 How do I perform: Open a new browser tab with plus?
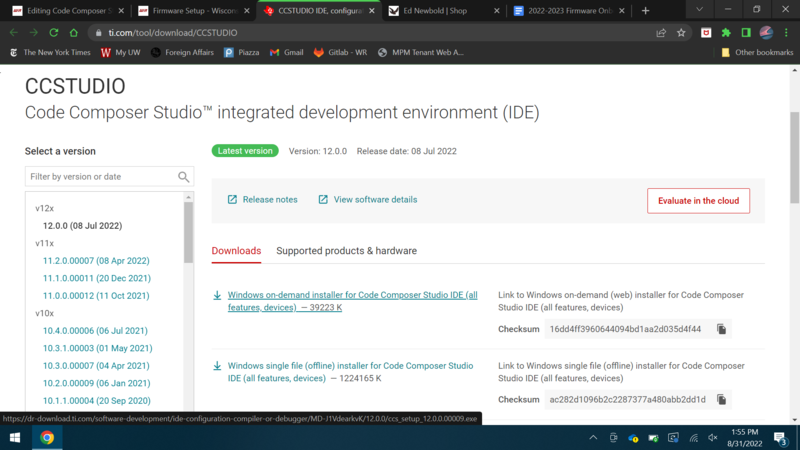[645, 11]
